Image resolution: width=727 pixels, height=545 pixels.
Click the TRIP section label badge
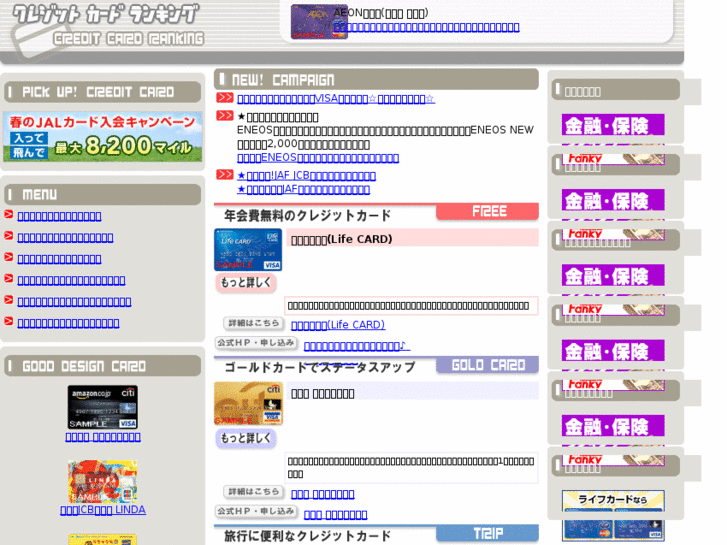[x=487, y=533]
